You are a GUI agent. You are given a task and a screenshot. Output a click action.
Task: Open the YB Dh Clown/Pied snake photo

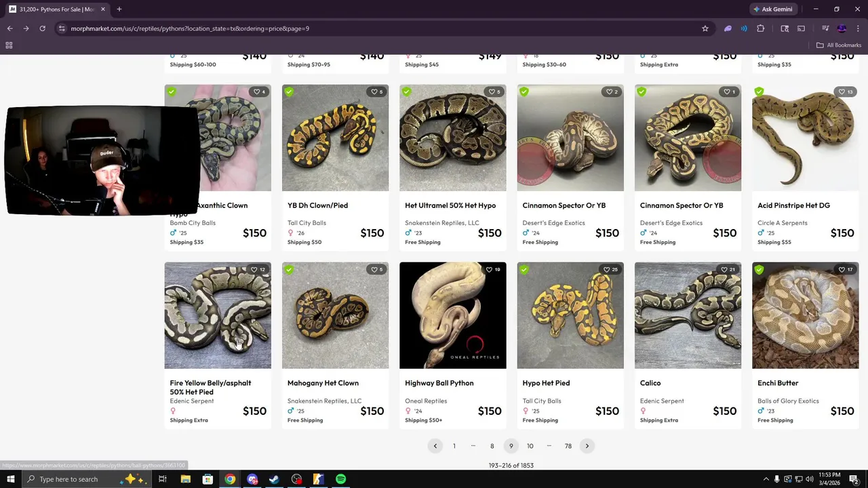(x=335, y=138)
